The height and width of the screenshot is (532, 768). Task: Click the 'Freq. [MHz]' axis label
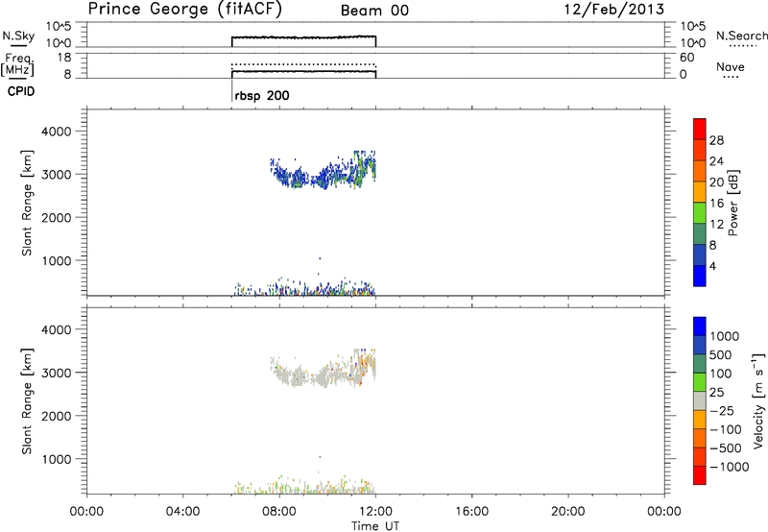(17, 64)
